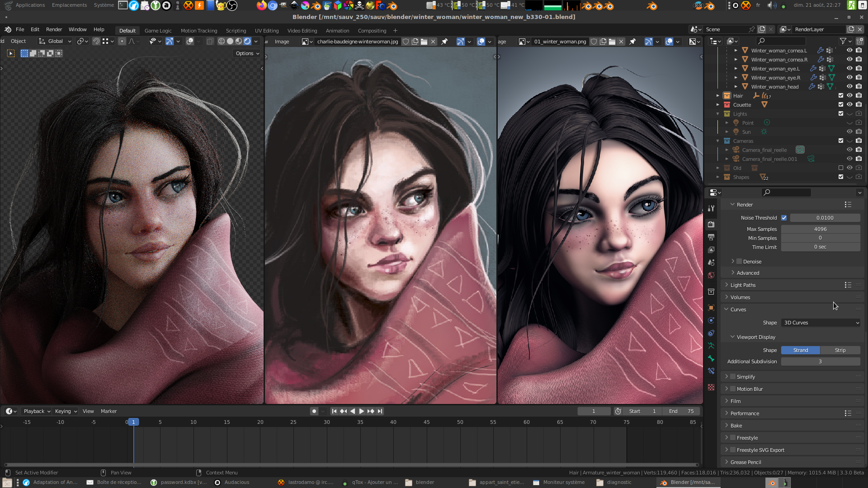
Task: Open the timeline Playback menu
Action: (x=37, y=411)
